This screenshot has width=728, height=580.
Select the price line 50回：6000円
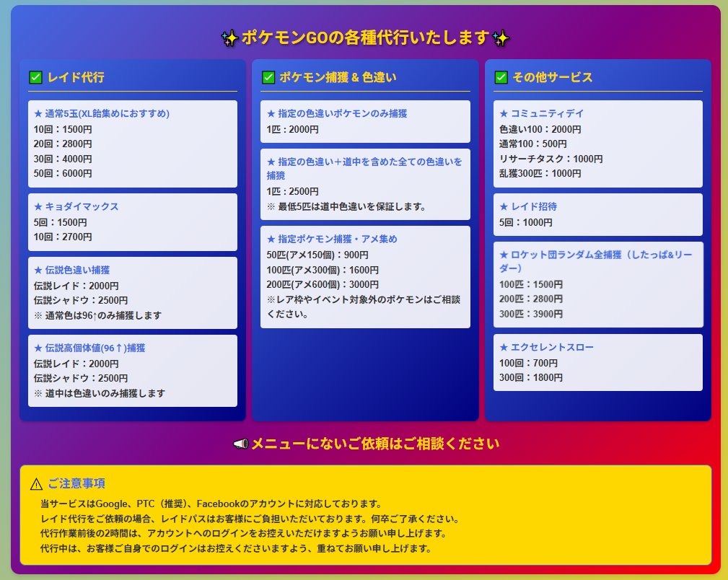(63, 173)
